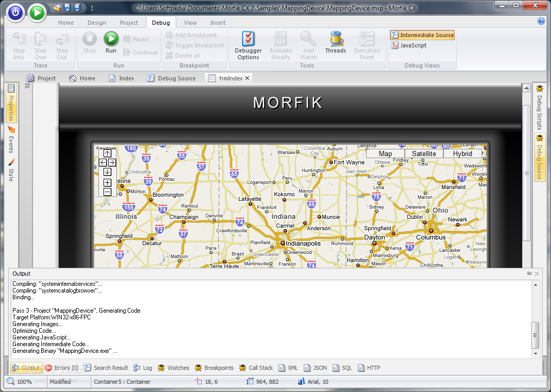This screenshot has height=392, width=551.
Task: Pan map up with arrow control
Action: click(108, 154)
